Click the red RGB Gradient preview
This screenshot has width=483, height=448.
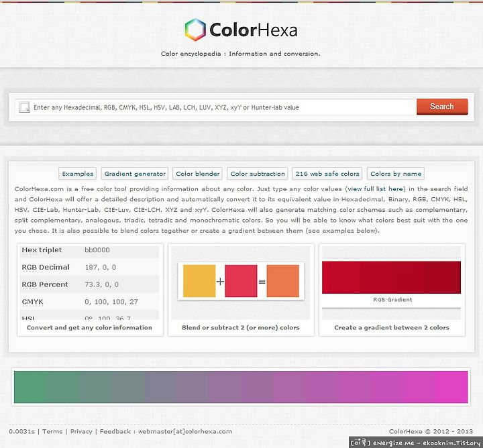[392, 277]
